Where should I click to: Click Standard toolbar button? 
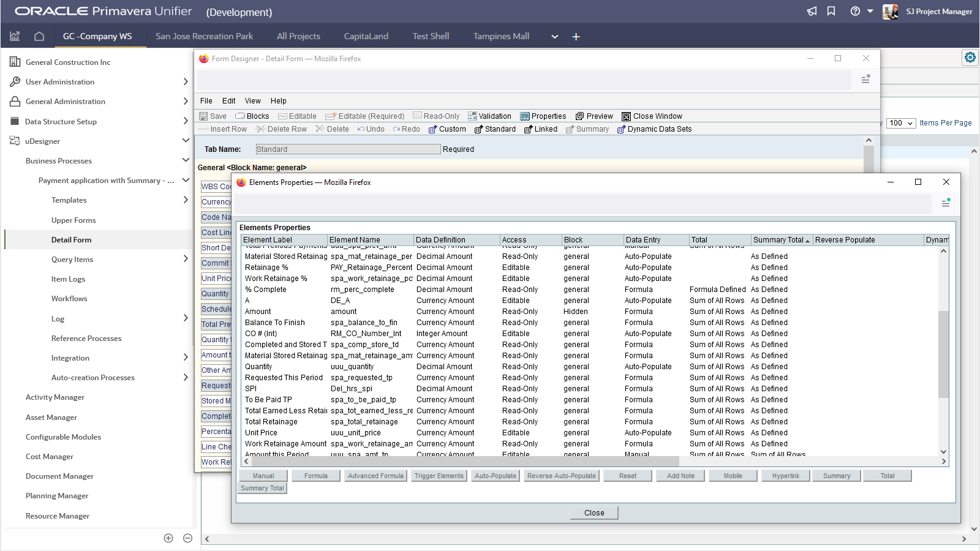tap(495, 129)
